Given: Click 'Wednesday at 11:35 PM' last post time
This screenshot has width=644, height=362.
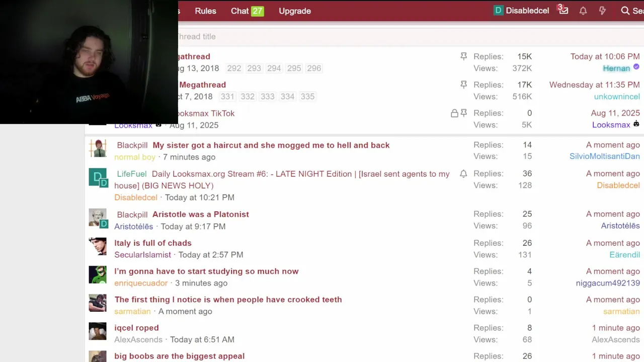Looking at the screenshot, I should [x=595, y=85].
